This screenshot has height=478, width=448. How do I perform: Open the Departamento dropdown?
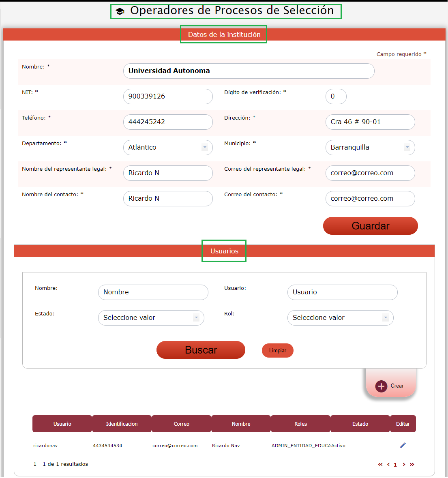[168, 148]
